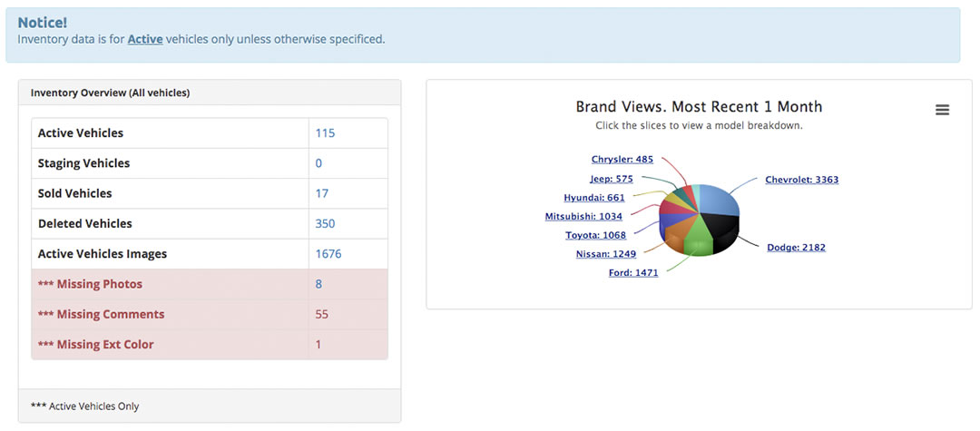Click the Staging Vehicles count 0
This screenshot has height=431, width=980.
tap(319, 163)
